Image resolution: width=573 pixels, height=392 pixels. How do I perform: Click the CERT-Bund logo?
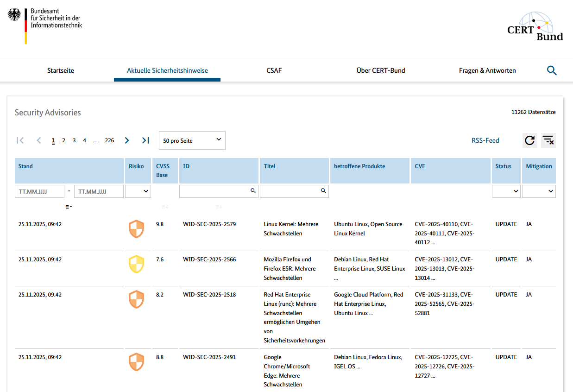535,26
